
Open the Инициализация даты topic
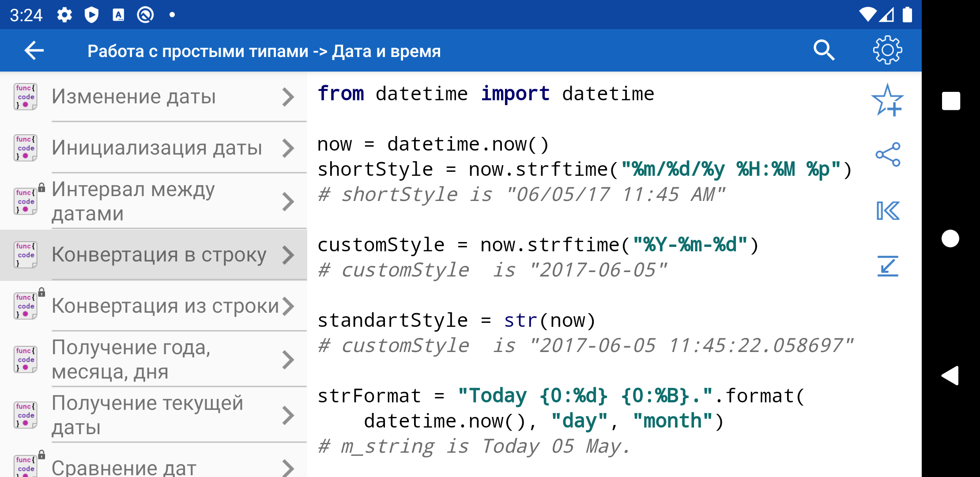coord(154,148)
